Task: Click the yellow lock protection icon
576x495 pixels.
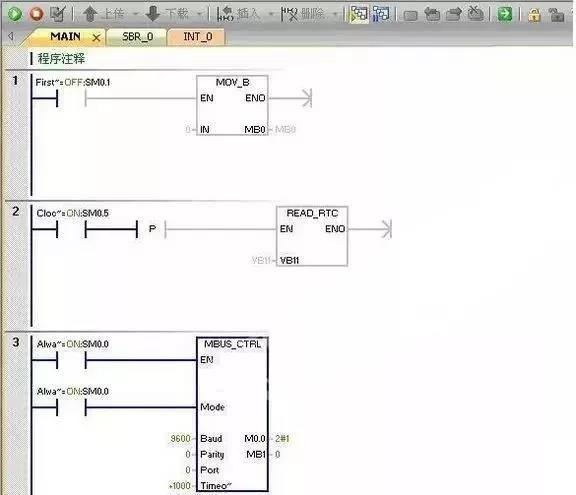Action: coord(534,15)
